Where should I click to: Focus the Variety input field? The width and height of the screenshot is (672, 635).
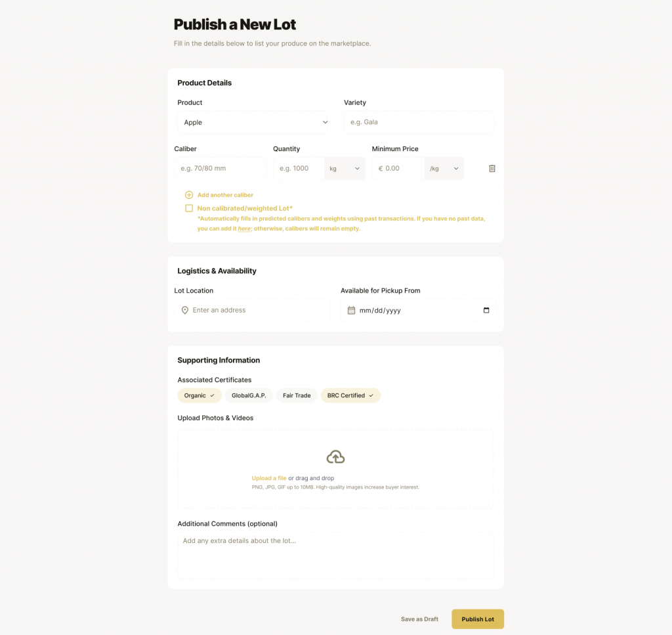(x=419, y=122)
